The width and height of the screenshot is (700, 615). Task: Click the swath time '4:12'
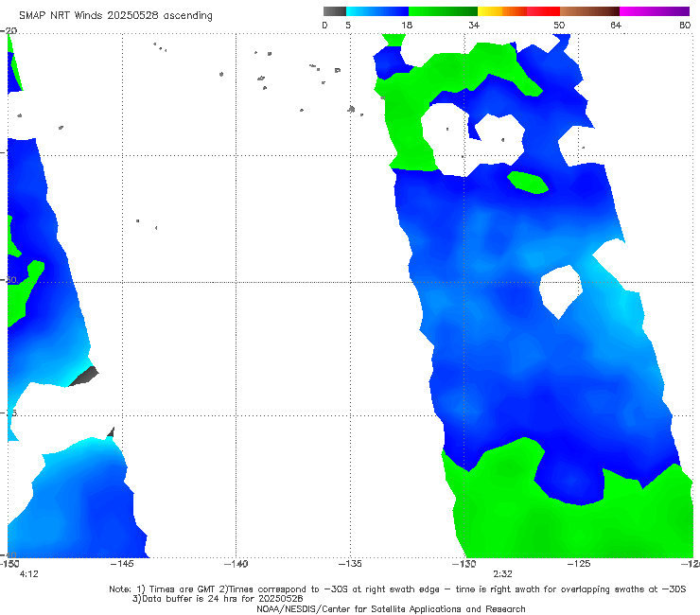29,574
